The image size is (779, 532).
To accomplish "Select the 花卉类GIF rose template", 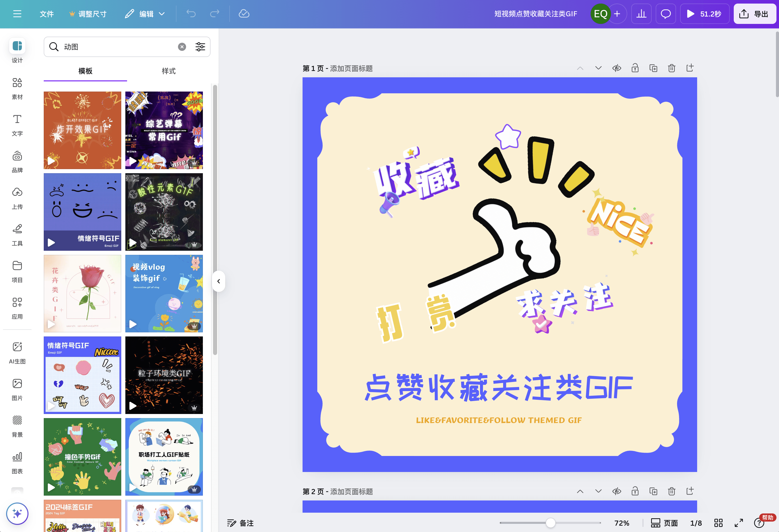I will (82, 293).
